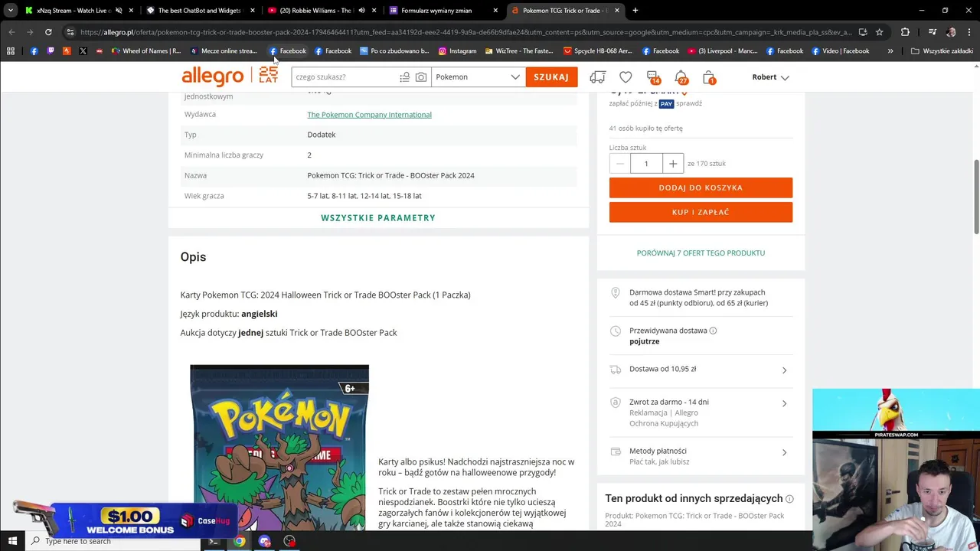Expand Zwrot za darmo - 14 dni details
This screenshot has height=551, width=980.
click(x=701, y=412)
